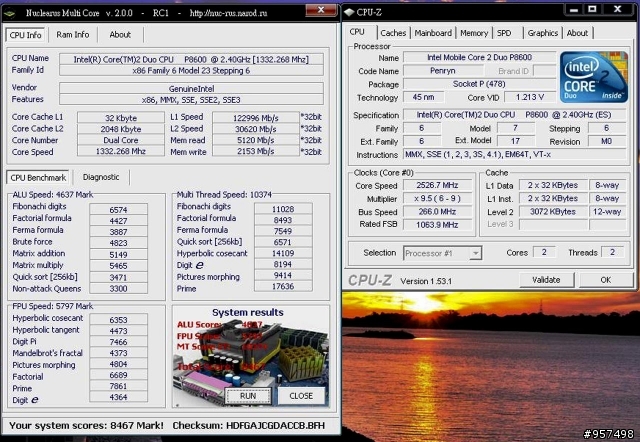Select the CPU tab in CPU-Z
Image resolution: width=640 pixels, height=442 pixels.
pos(357,32)
